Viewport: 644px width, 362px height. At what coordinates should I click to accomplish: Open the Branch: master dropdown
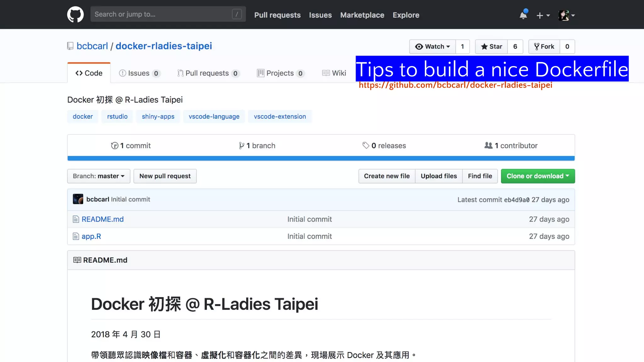[99, 176]
